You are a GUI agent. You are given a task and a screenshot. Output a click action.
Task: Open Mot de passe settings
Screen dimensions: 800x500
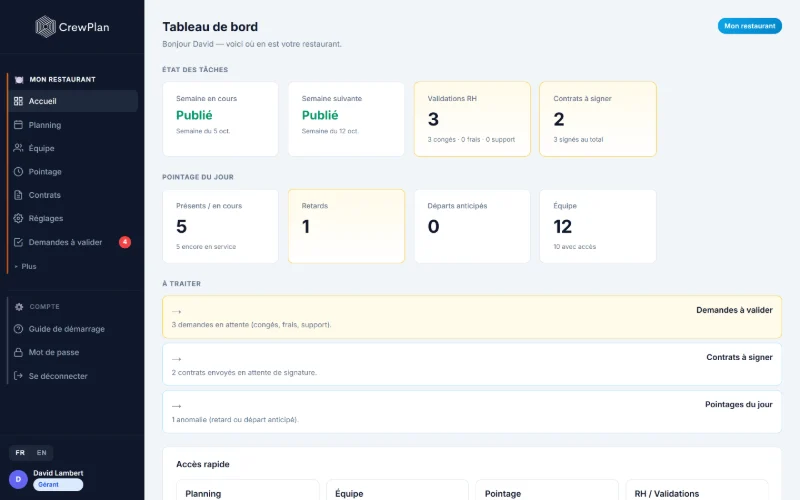click(x=73, y=353)
